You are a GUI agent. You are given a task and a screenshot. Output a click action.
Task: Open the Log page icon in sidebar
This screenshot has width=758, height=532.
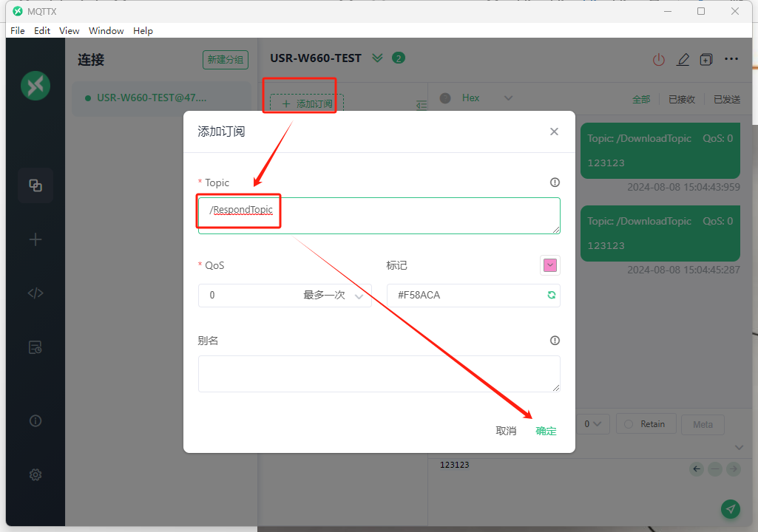click(x=35, y=347)
